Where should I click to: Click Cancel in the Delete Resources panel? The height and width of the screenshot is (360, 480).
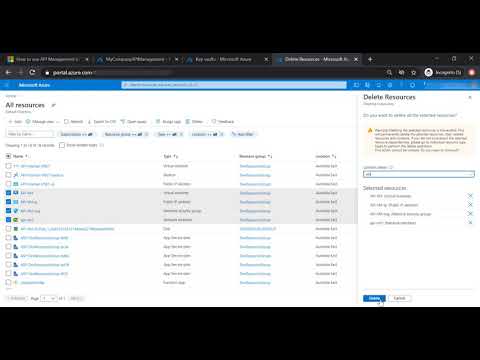399,298
